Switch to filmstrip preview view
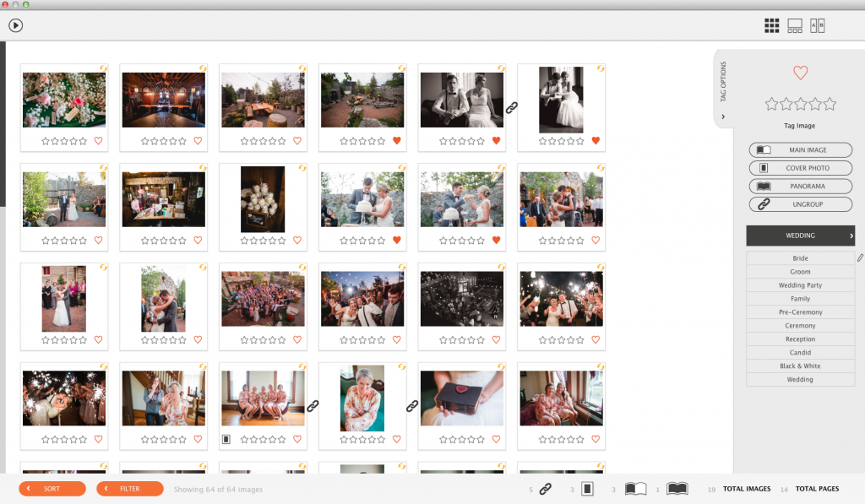 pos(794,25)
